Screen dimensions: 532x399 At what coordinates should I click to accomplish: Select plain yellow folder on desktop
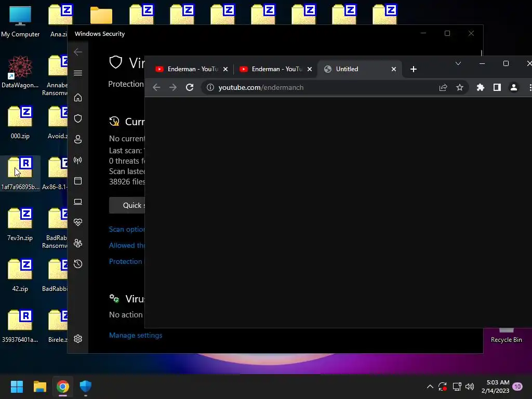coord(101,15)
